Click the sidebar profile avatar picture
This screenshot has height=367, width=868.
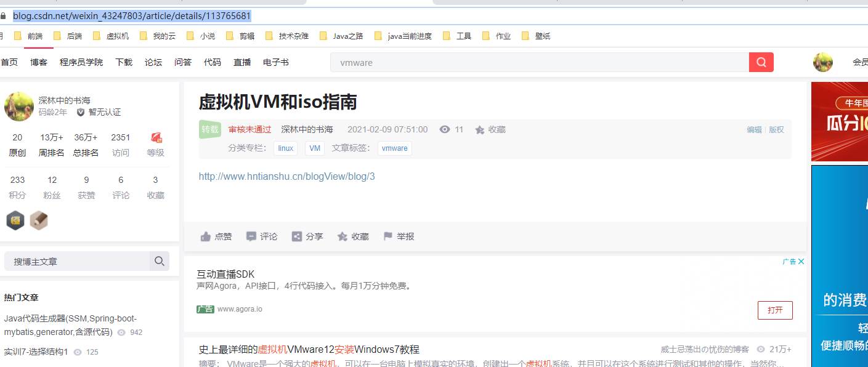pos(19,107)
